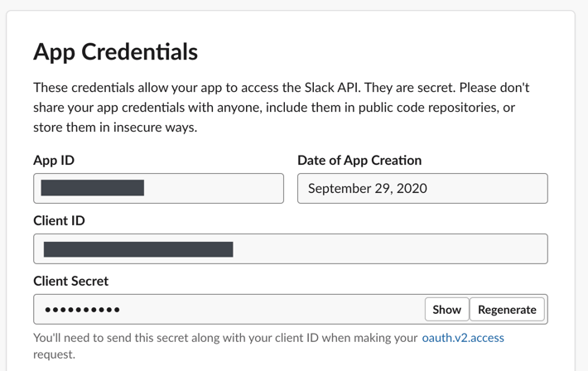The height and width of the screenshot is (371, 588).
Task: Focus the App ID input field
Action: (214, 189)
